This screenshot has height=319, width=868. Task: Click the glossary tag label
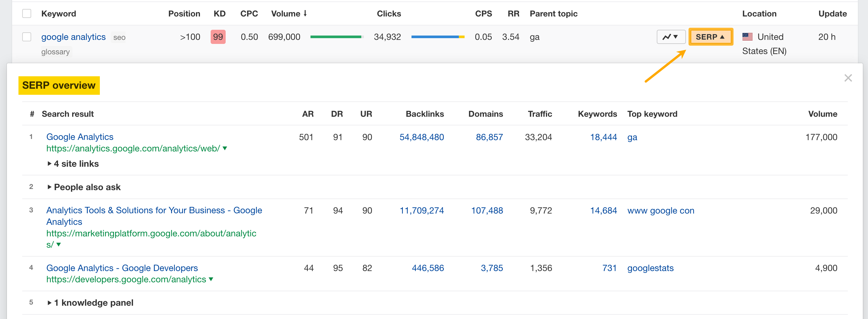(x=56, y=52)
